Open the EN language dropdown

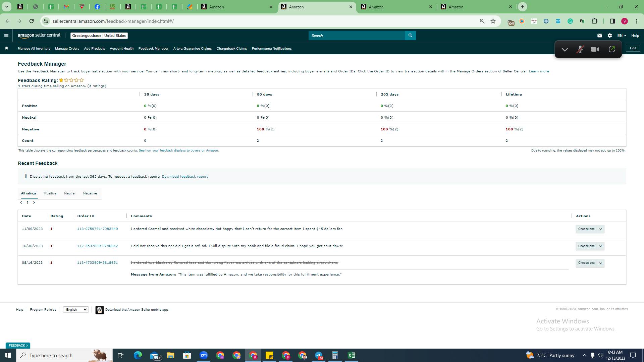pos(622,36)
